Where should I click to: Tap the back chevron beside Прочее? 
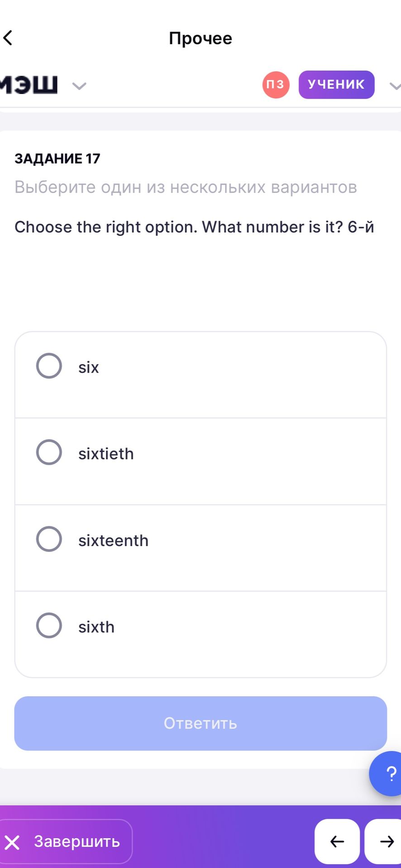tap(8, 38)
